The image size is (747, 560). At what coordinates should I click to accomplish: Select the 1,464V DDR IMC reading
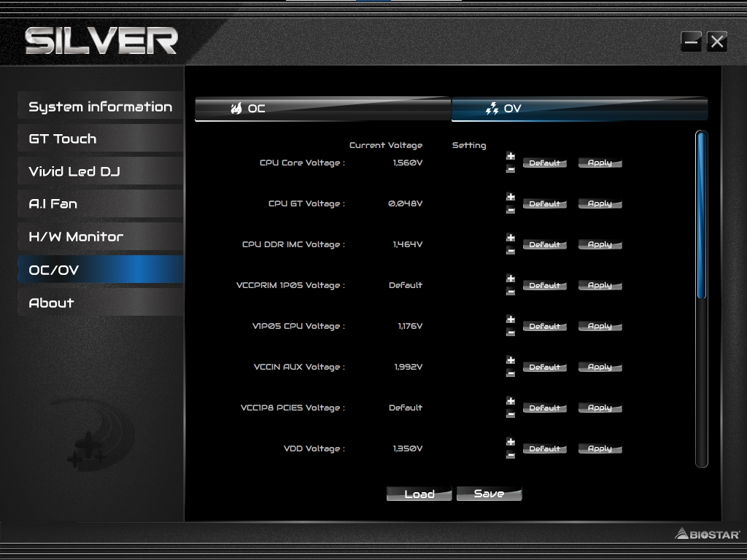pos(408,244)
